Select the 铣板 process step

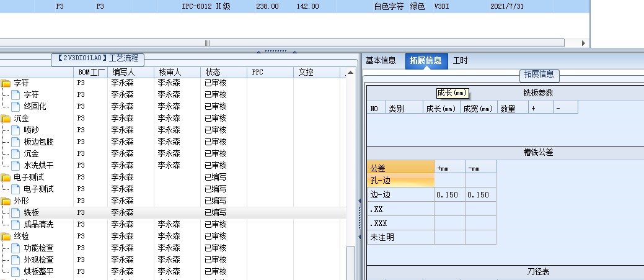31,212
